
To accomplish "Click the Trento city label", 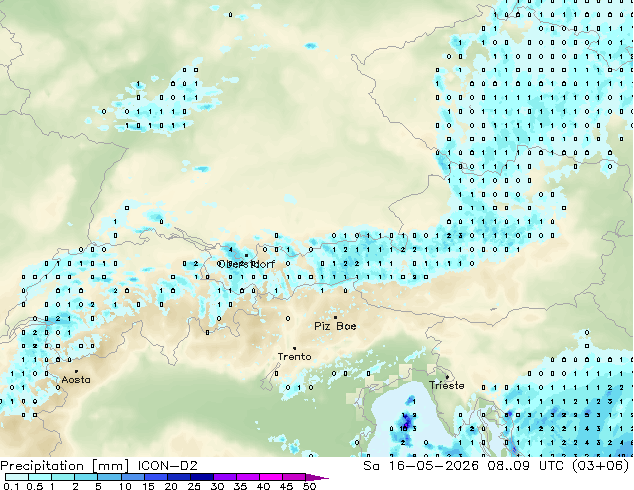I will click(294, 357).
